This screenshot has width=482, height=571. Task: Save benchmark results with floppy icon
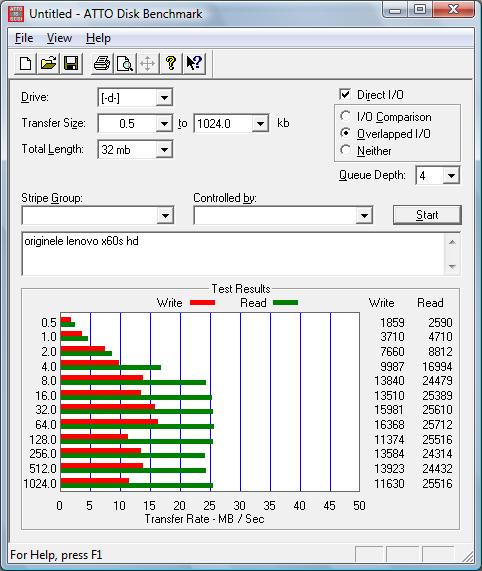tap(71, 63)
